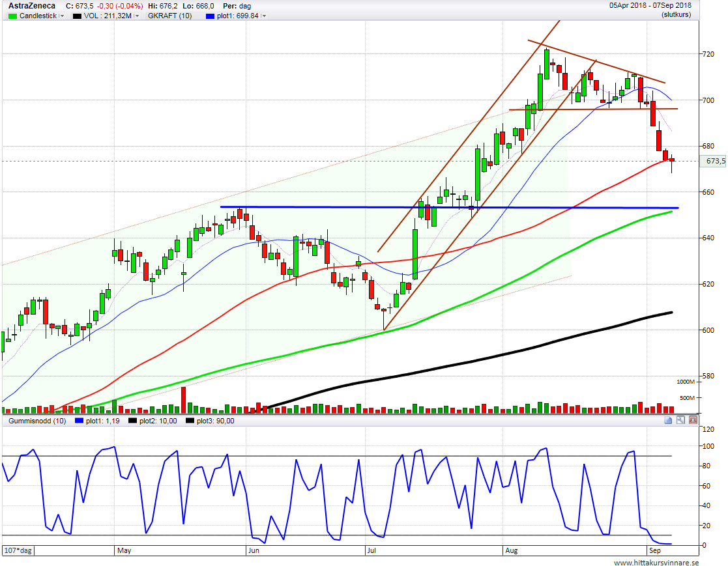Image resolution: width=728 pixels, height=566 pixels.
Task: Click the Gummisnodd (10) indicator title
Action: pyautogui.click(x=37, y=421)
